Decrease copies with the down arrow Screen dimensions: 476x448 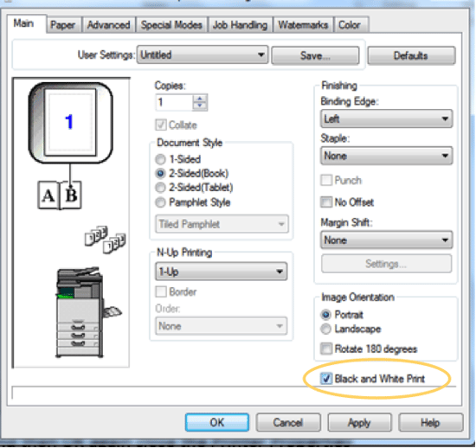click(x=200, y=106)
